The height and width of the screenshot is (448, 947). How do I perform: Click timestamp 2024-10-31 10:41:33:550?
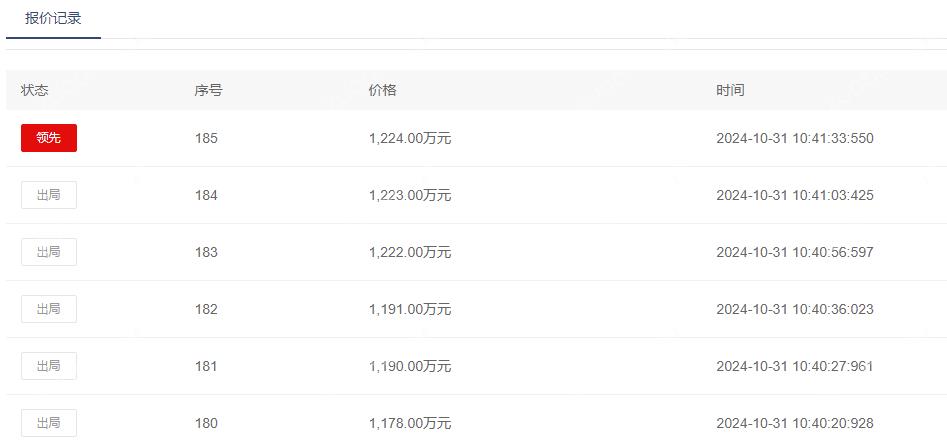pyautogui.click(x=795, y=139)
